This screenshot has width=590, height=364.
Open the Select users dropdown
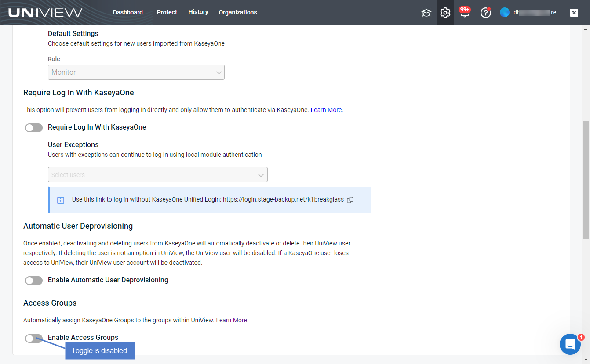click(x=158, y=175)
